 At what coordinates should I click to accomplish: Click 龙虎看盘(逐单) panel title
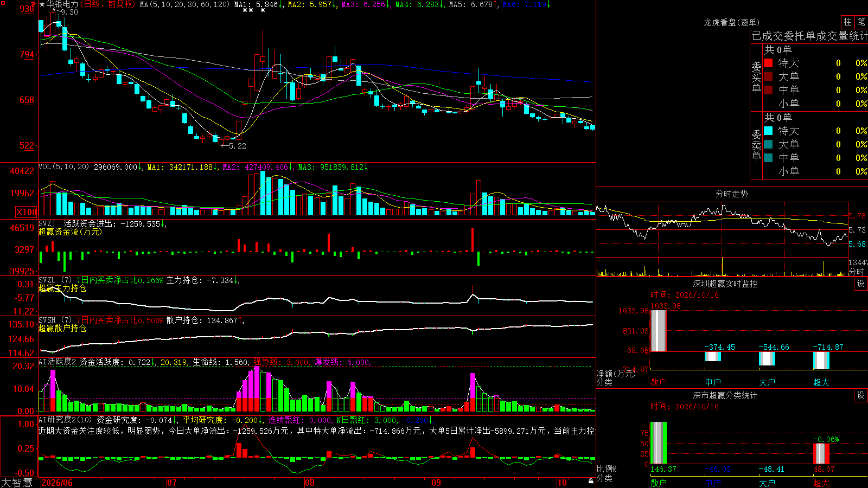(x=731, y=22)
